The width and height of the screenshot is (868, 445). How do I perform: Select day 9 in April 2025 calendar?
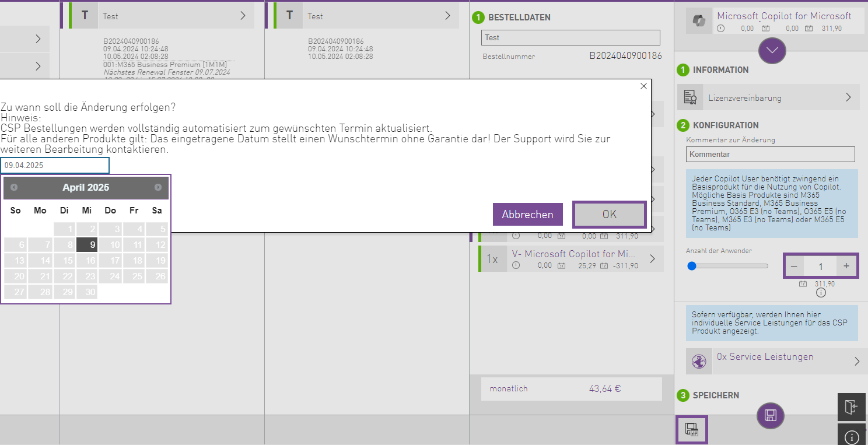pyautogui.click(x=87, y=245)
